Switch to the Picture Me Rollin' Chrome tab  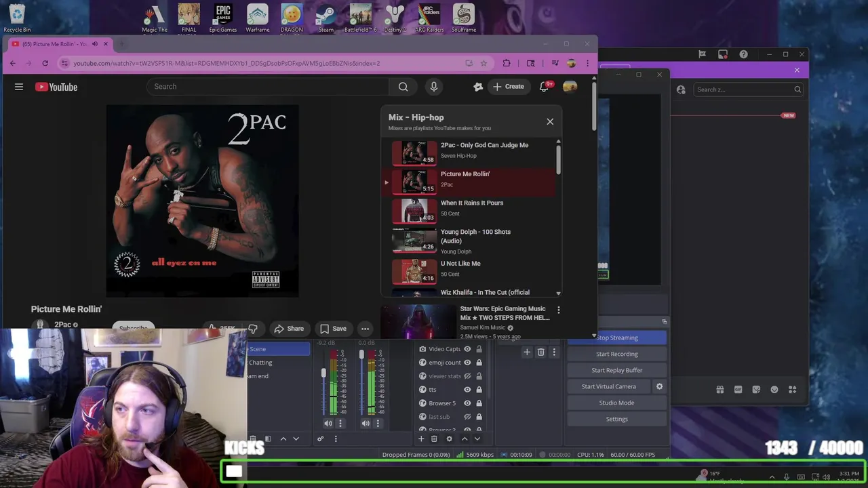55,44
